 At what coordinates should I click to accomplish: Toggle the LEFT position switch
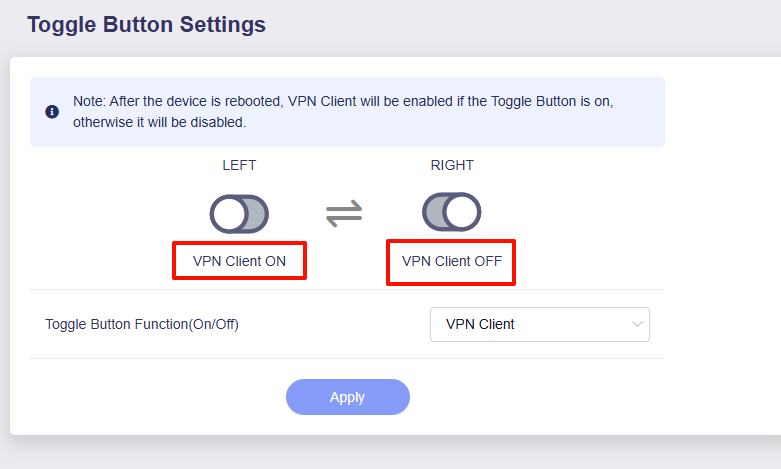(239, 214)
